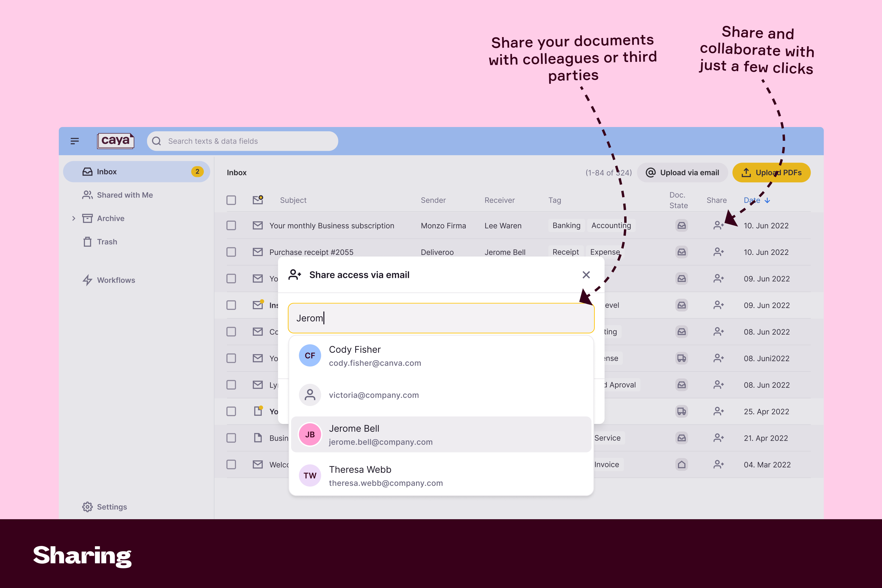Click doc state icon for monthly Business subscription
882x588 pixels.
point(681,225)
